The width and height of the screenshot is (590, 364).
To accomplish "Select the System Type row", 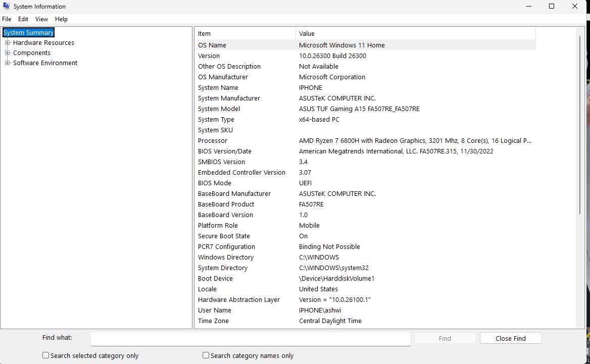I will pyautogui.click(x=366, y=120).
